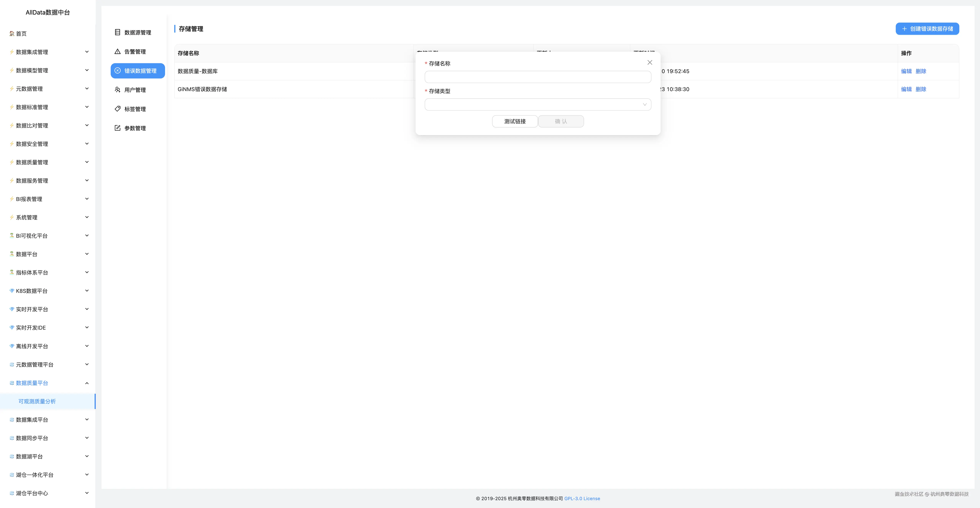Click the error data management circle-x icon
980x508 pixels.
pos(118,71)
